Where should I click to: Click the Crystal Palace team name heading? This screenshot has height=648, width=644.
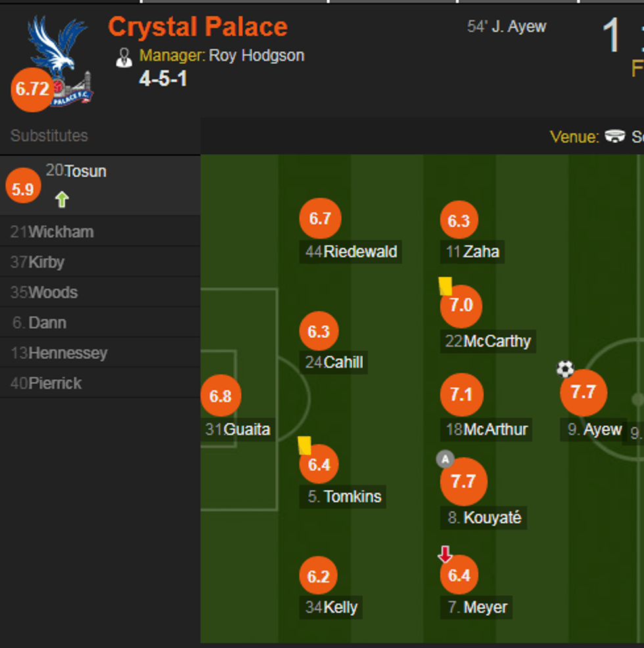tap(198, 27)
